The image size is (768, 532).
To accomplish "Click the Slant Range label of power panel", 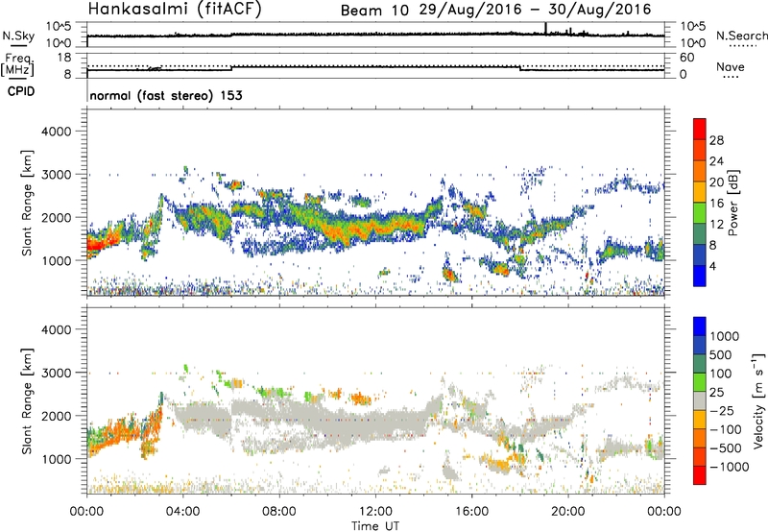I will [x=27, y=203].
